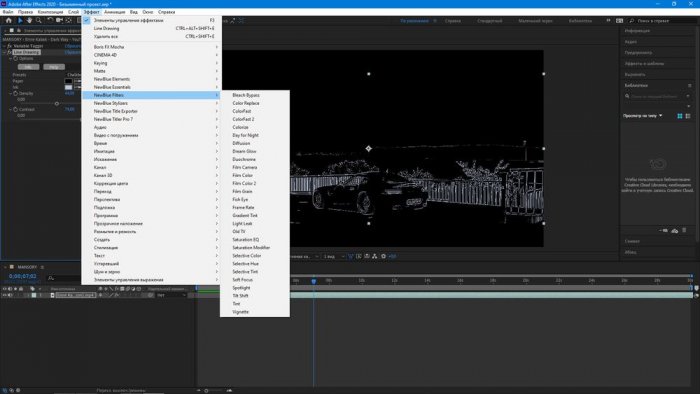Click the timeline current-time playhead marker

click(x=314, y=281)
